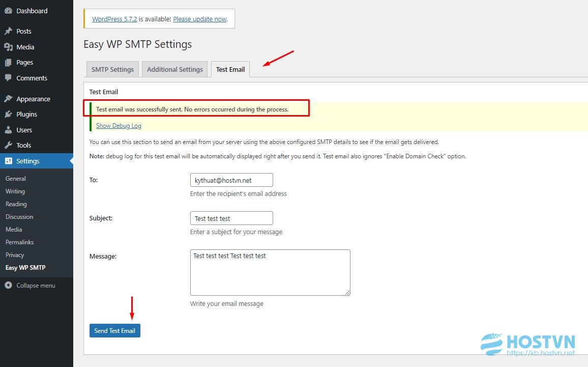This screenshot has width=588, height=367.
Task: Select the Settings menu item
Action: click(37, 161)
